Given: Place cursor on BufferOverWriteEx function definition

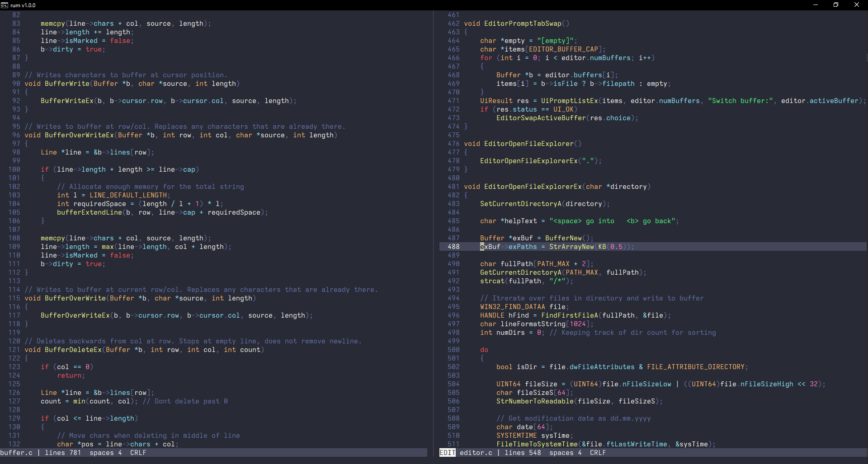Looking at the screenshot, I should pyautogui.click(x=79, y=135).
